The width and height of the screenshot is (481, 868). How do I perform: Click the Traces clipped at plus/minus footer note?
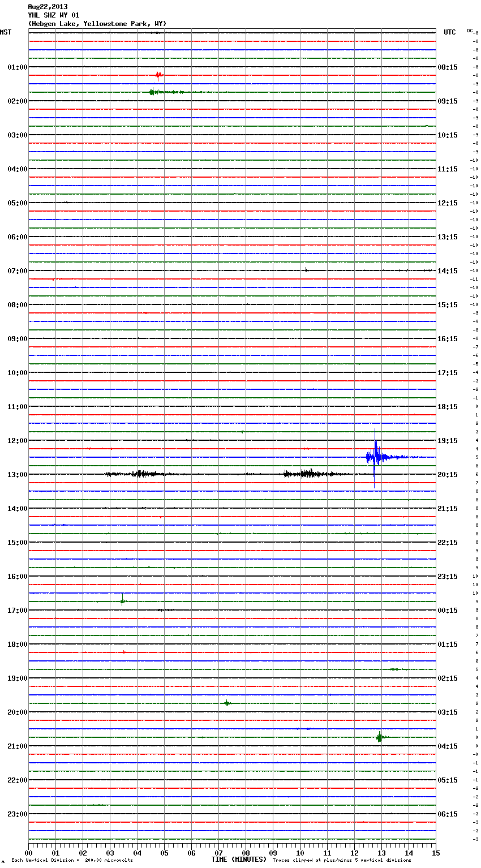click(342, 860)
